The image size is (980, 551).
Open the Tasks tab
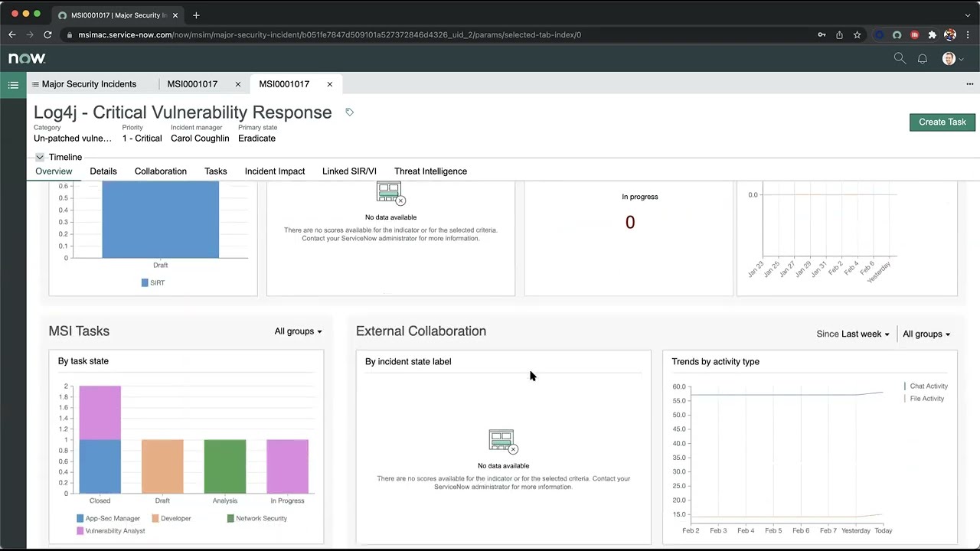(x=216, y=171)
